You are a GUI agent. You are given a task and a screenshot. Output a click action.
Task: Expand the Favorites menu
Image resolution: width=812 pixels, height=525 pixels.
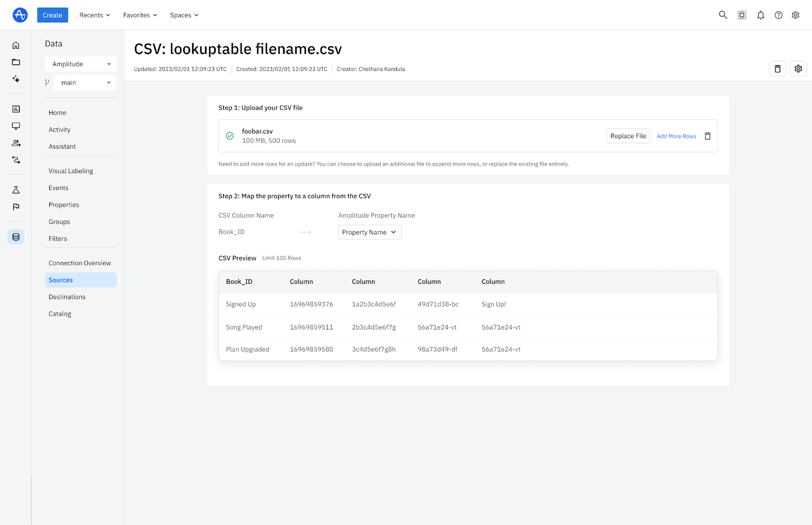click(x=140, y=15)
